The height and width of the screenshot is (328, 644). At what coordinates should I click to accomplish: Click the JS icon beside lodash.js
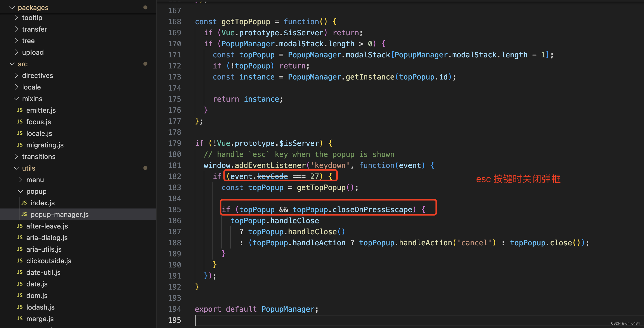pos(20,307)
